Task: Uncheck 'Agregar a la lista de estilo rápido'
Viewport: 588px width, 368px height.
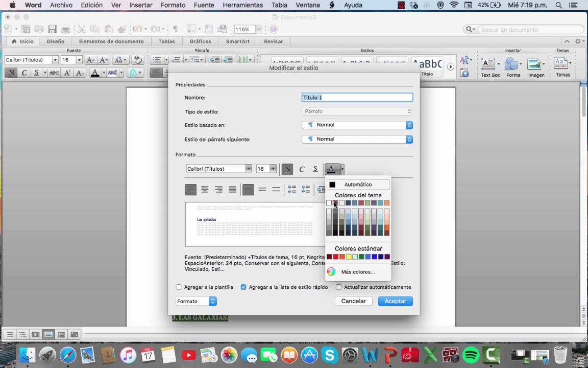Action: pos(243,287)
